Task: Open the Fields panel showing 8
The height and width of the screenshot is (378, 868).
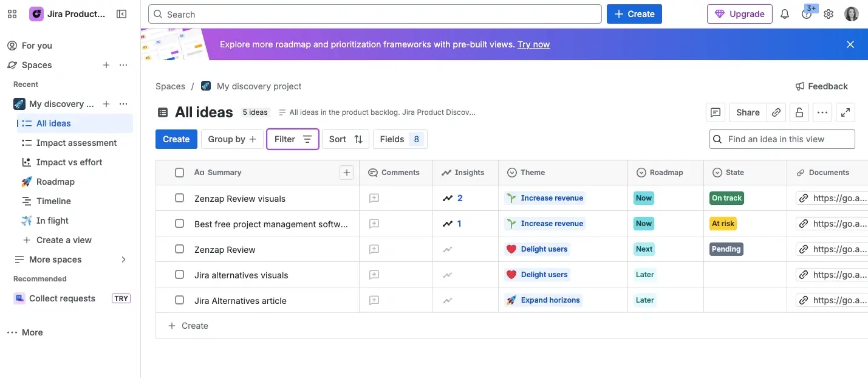Action: (x=400, y=139)
